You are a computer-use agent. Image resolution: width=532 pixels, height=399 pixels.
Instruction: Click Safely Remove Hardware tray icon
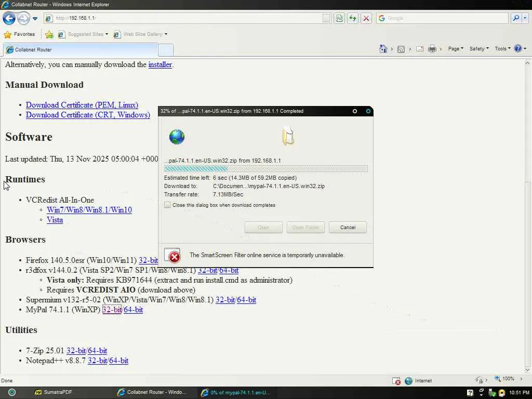491,393
